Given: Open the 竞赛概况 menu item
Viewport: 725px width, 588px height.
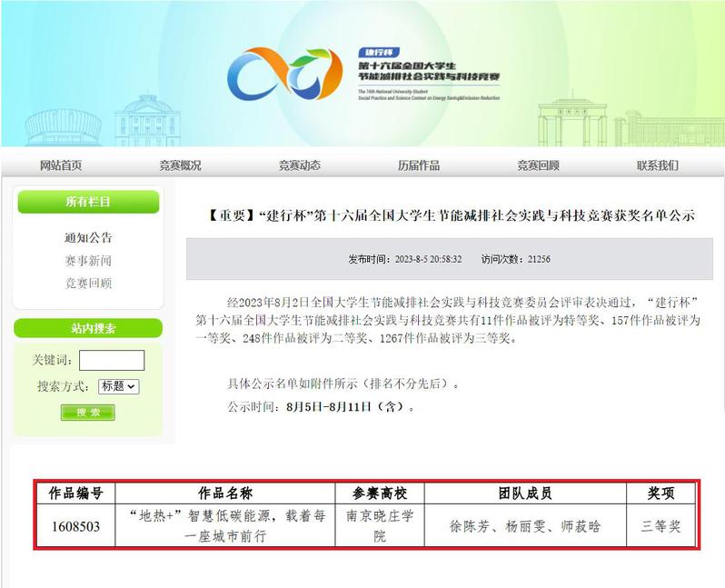Looking at the screenshot, I should (x=180, y=165).
